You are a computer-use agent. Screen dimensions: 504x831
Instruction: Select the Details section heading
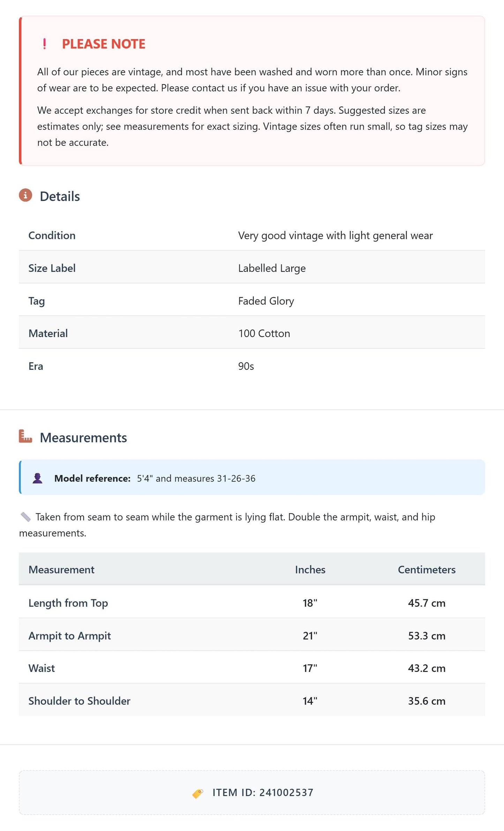60,196
